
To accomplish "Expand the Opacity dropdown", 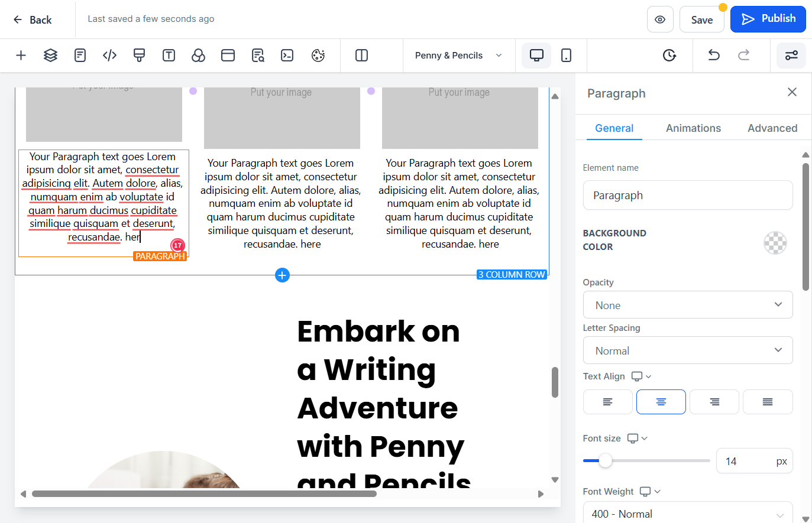I will click(x=688, y=305).
